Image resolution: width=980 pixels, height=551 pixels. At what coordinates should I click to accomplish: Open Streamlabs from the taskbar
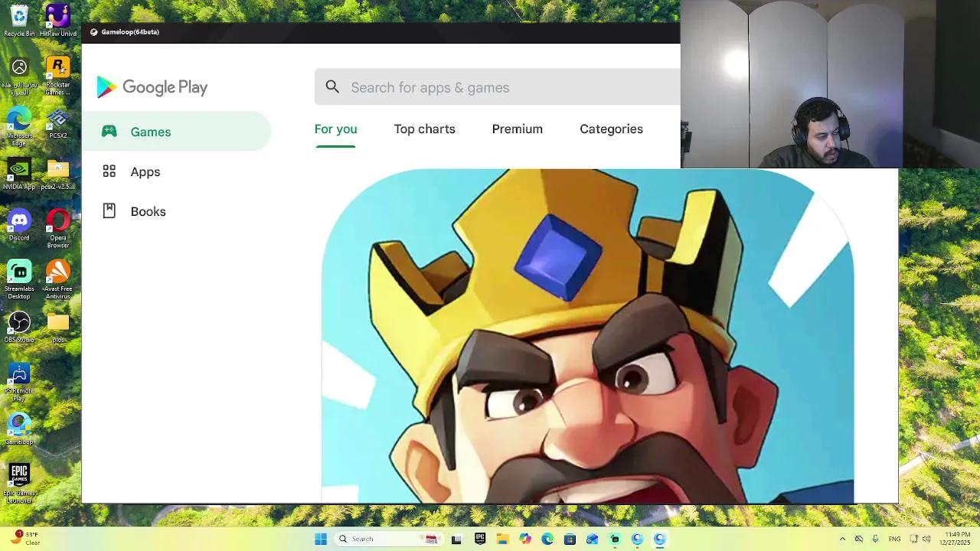pos(615,539)
